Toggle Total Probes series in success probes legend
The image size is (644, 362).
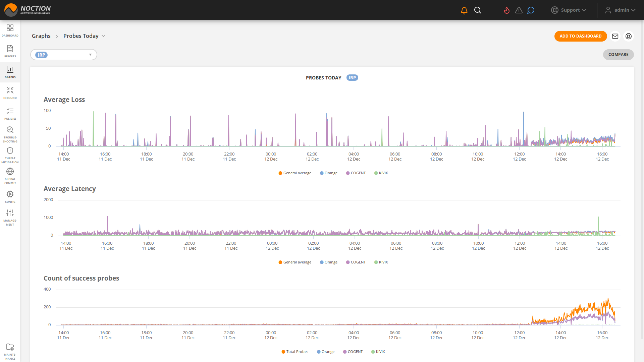click(x=295, y=352)
